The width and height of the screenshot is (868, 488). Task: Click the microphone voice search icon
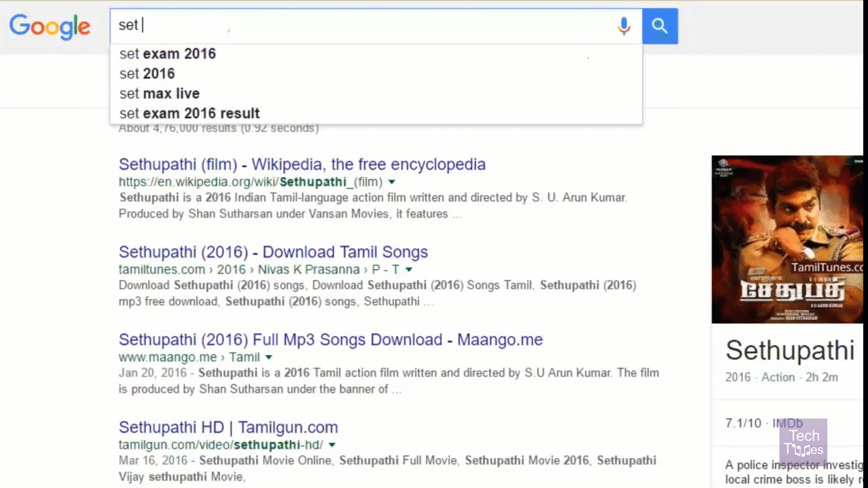(624, 26)
